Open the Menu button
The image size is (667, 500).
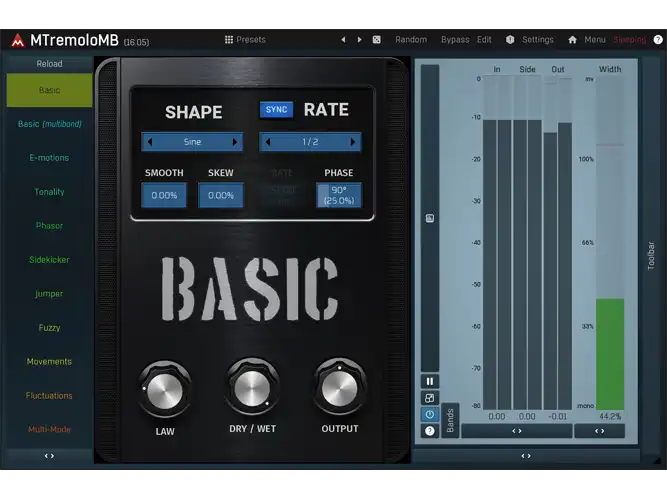tap(595, 40)
